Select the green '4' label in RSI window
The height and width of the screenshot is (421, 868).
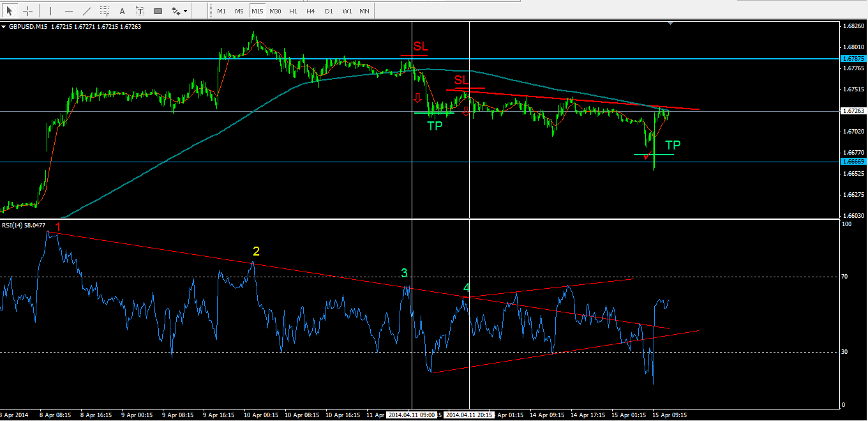click(x=467, y=288)
